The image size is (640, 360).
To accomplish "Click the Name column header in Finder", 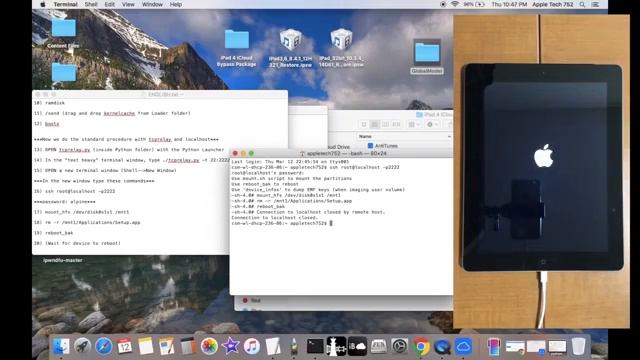I will point(404,136).
